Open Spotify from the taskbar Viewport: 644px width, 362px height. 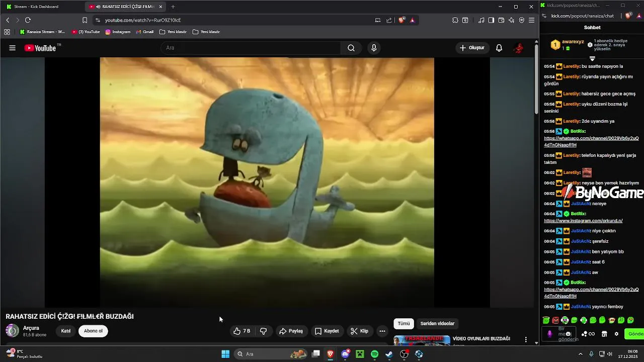coord(374,354)
